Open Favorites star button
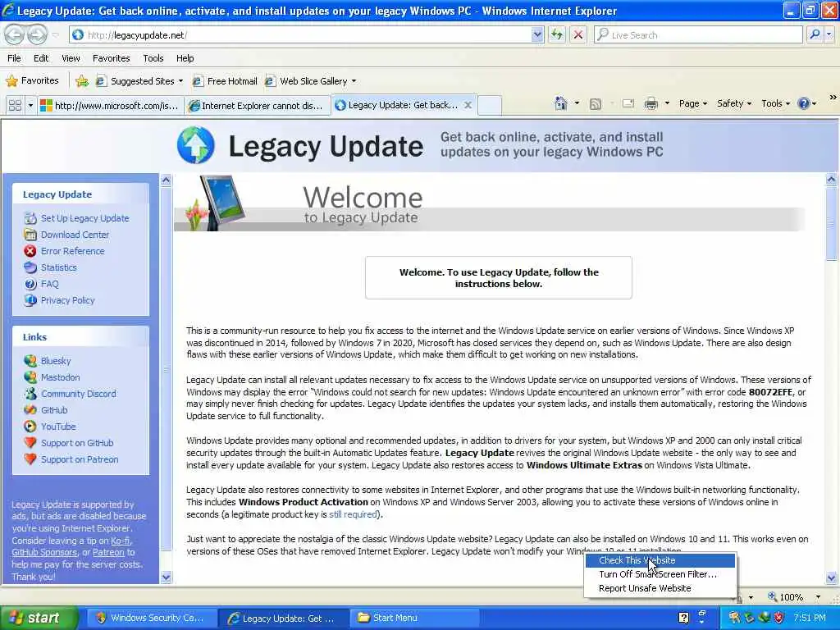840x630 pixels. 32,81
